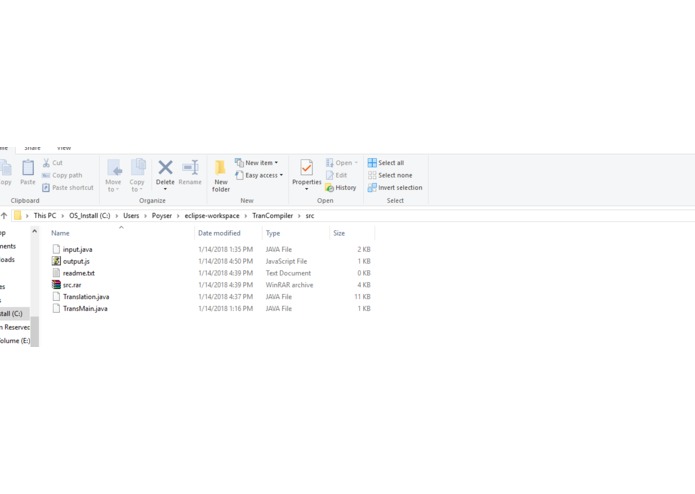
Task: Click the Open dropdown in ribbon
Action: [x=341, y=163]
